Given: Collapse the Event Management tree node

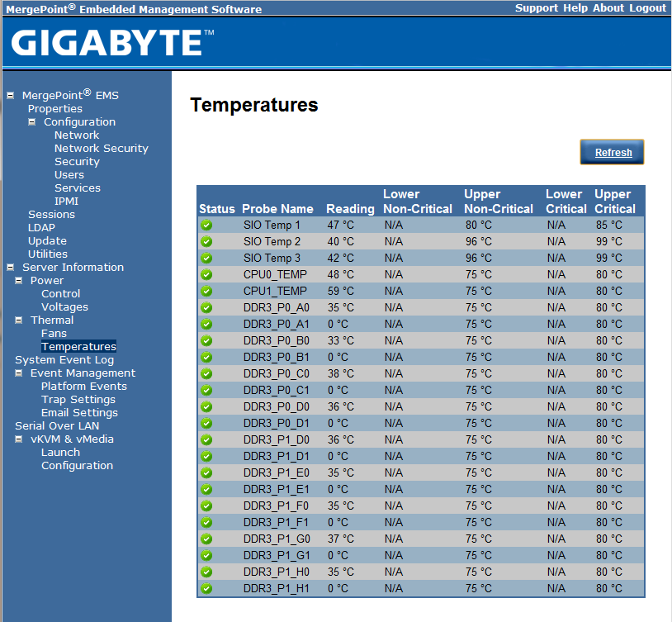Looking at the screenshot, I should [18, 373].
